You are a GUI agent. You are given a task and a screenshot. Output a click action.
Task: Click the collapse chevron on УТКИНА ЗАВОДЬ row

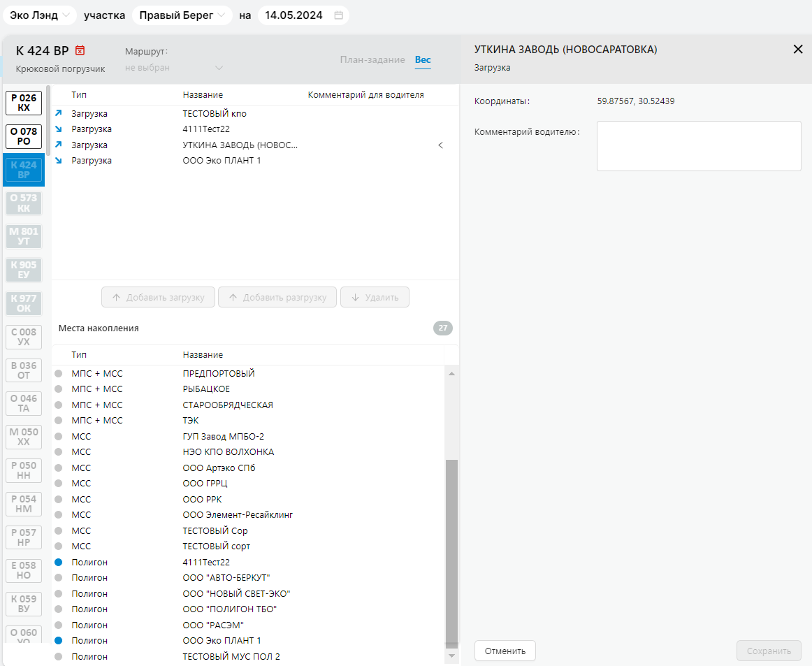coord(440,145)
